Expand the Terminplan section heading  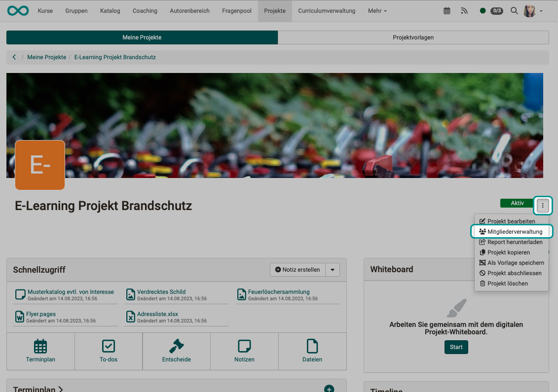(x=37, y=389)
